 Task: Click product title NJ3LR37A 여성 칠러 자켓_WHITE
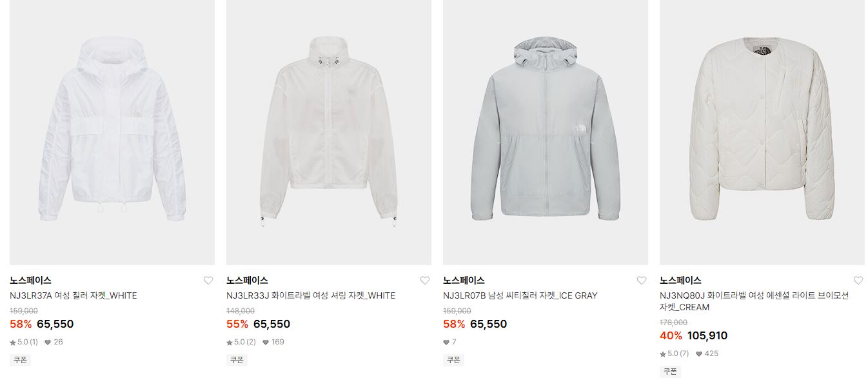click(74, 296)
